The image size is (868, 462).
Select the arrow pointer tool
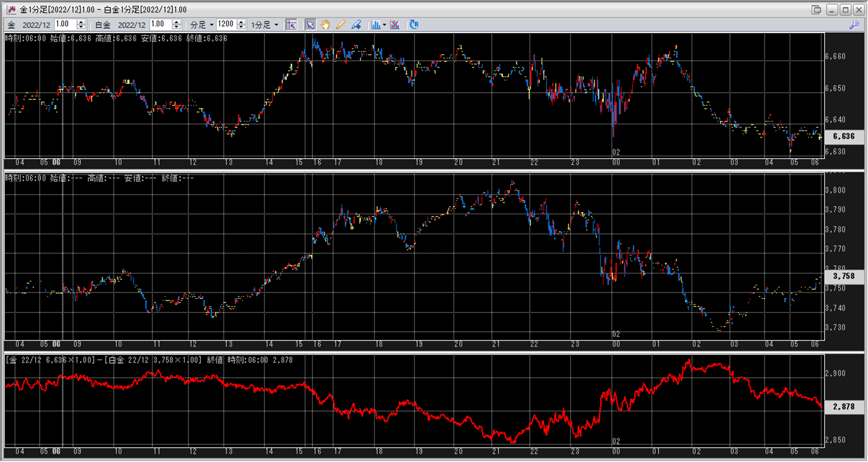pos(310,25)
